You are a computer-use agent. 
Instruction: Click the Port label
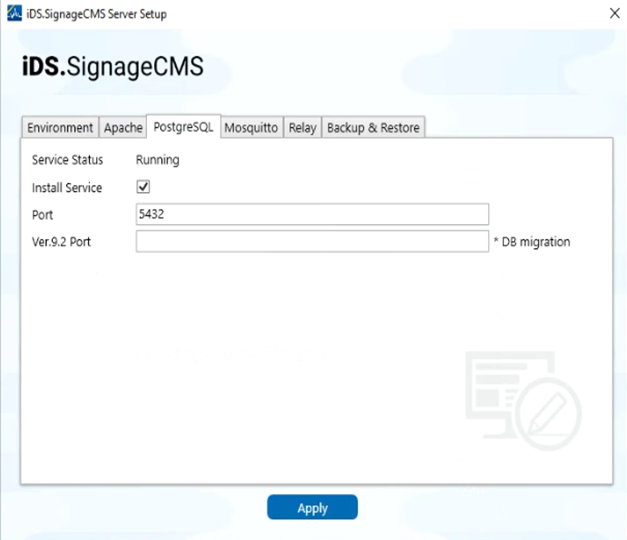tap(42, 215)
